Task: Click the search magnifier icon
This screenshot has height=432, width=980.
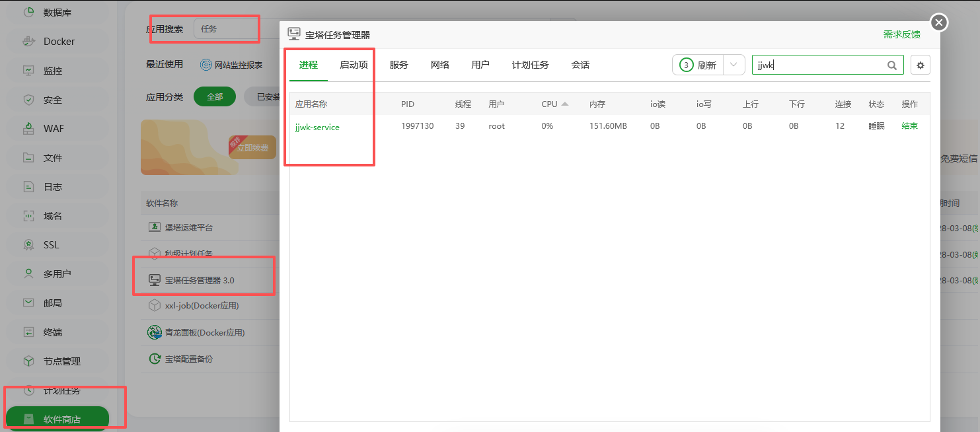Action: tap(892, 65)
